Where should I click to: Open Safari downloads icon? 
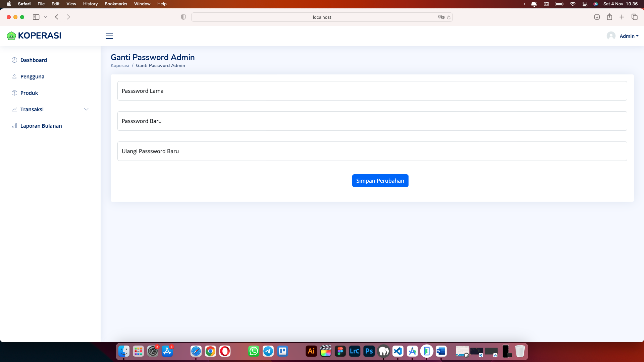[x=597, y=17]
